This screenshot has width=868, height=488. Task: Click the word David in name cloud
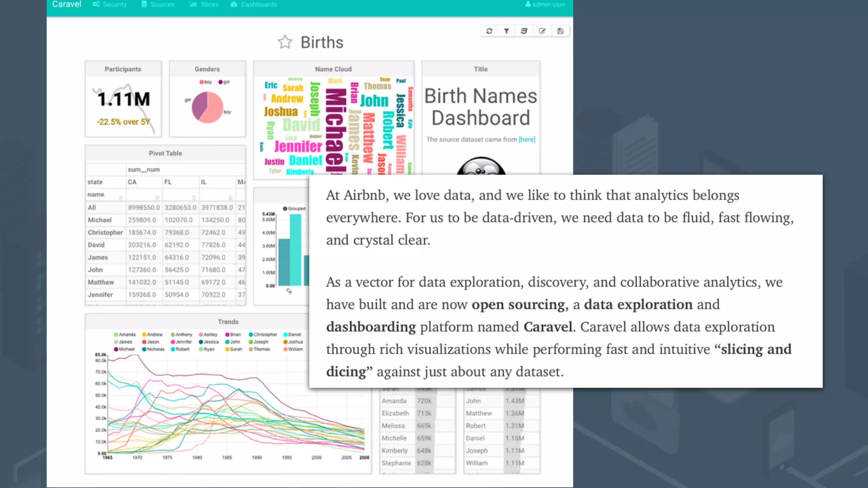click(x=301, y=125)
